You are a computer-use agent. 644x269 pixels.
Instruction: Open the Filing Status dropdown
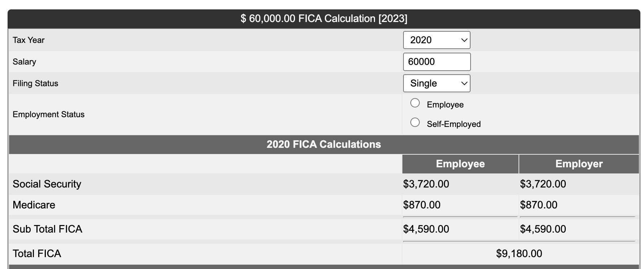pyautogui.click(x=436, y=83)
